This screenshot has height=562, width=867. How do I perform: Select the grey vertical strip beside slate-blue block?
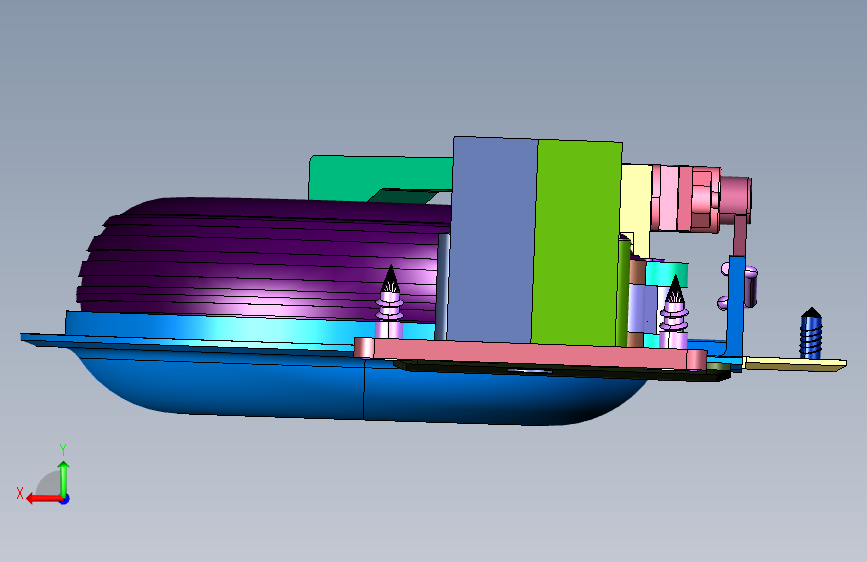tap(442, 287)
